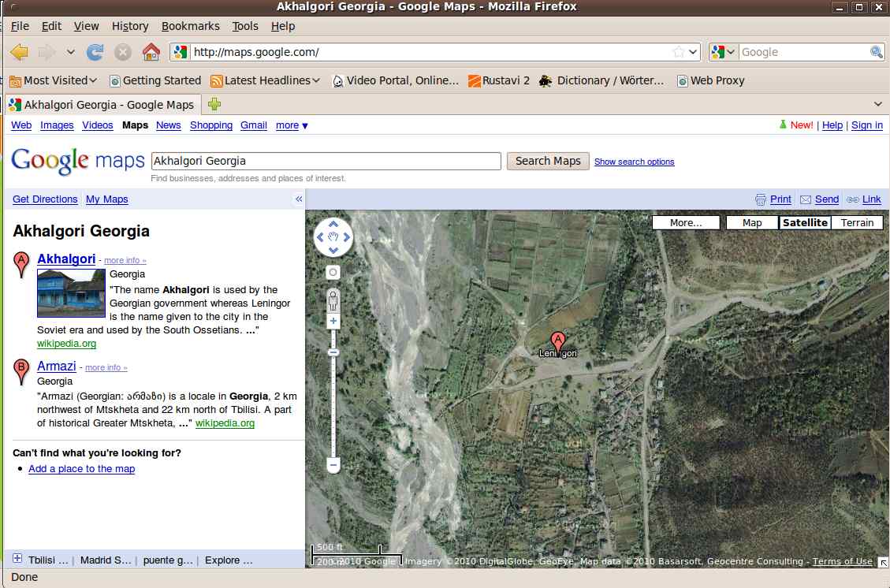
Task: Open the list all tabs dropdown arrow
Action: 878,104
